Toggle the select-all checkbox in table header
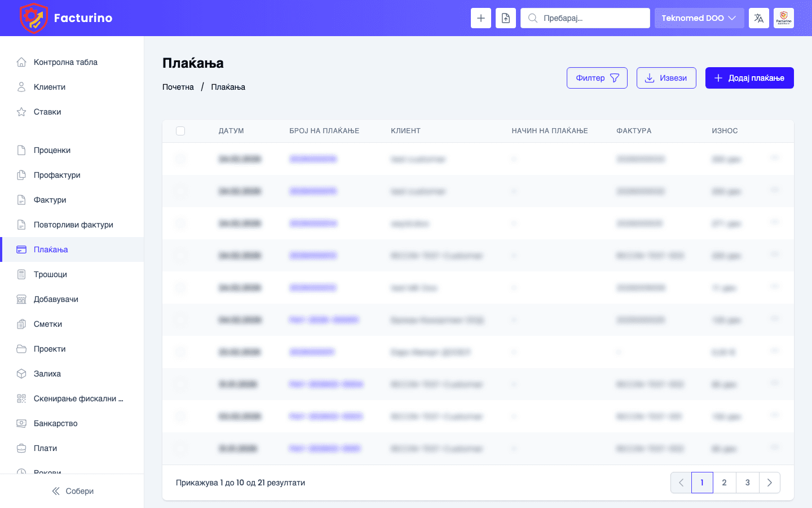 (180, 131)
